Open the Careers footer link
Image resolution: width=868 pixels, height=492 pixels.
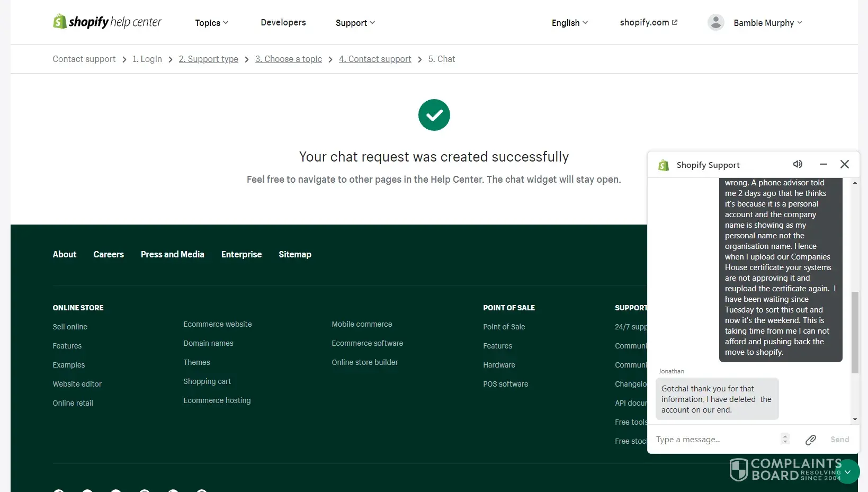click(x=109, y=254)
